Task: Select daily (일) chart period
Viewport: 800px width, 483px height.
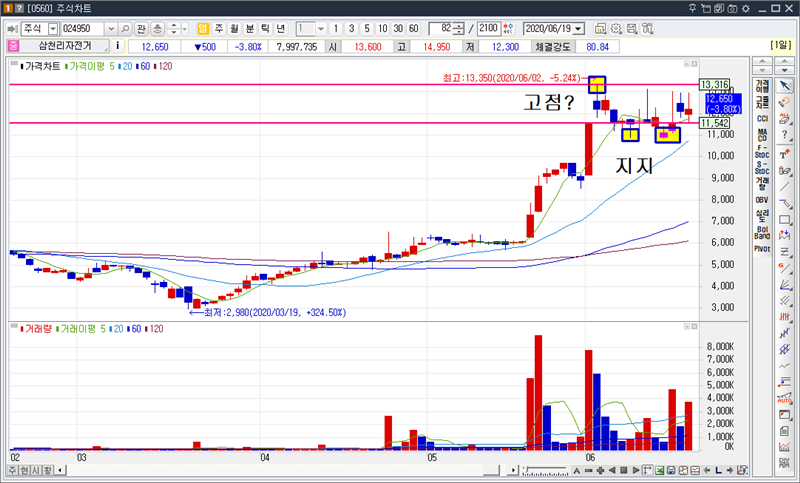Action: coord(203,29)
